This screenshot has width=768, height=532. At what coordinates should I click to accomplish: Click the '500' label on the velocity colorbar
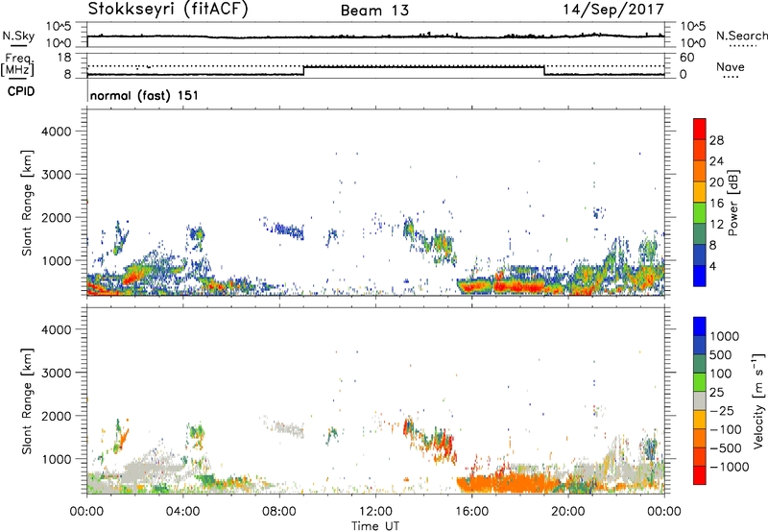coord(721,355)
